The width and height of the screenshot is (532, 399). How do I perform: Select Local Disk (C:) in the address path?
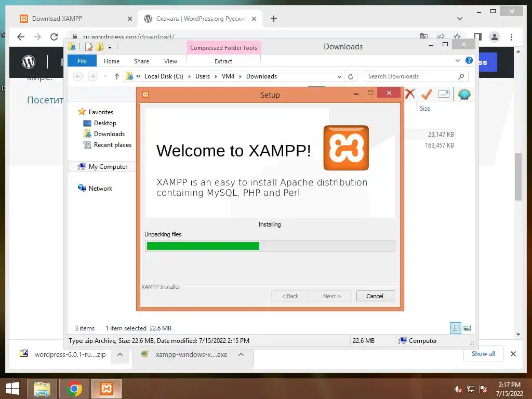click(164, 76)
